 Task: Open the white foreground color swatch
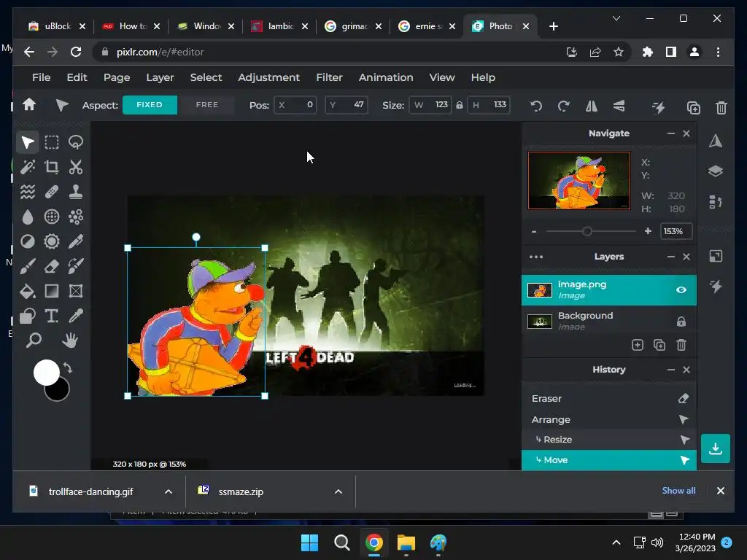[x=46, y=373]
